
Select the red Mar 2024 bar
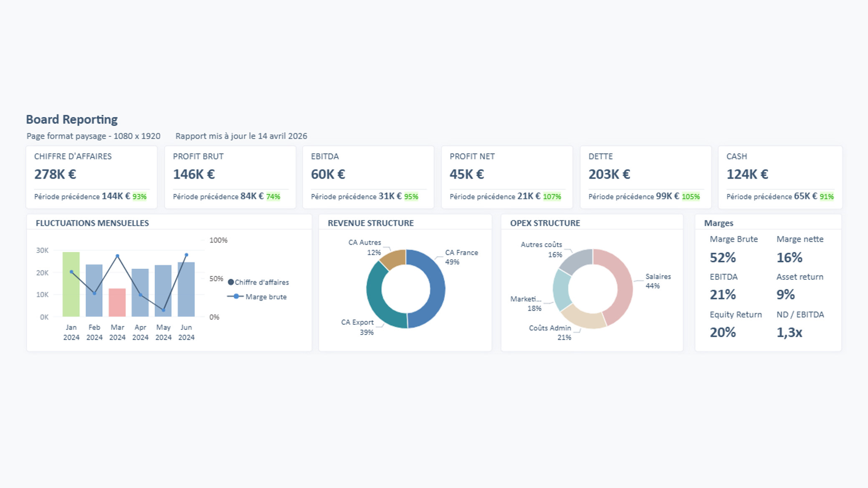click(x=117, y=303)
